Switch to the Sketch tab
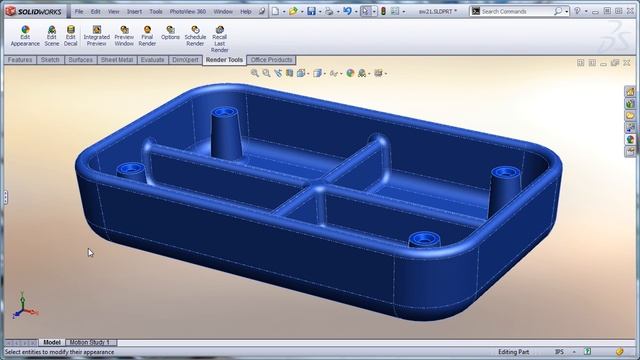Screen dimensions: 640x360 pyautogui.click(x=50, y=60)
